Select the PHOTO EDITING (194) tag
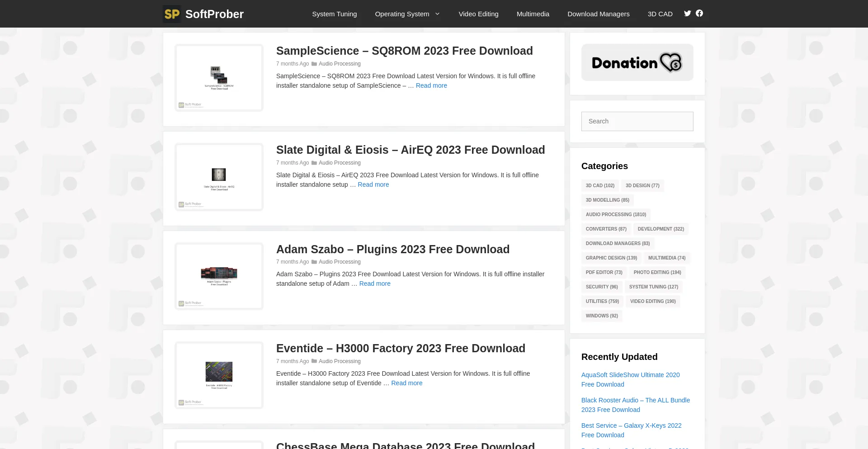 point(657,272)
